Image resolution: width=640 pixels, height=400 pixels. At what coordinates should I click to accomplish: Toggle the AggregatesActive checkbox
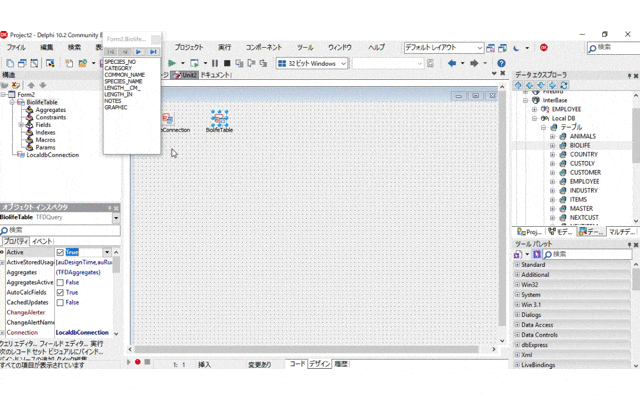point(60,282)
